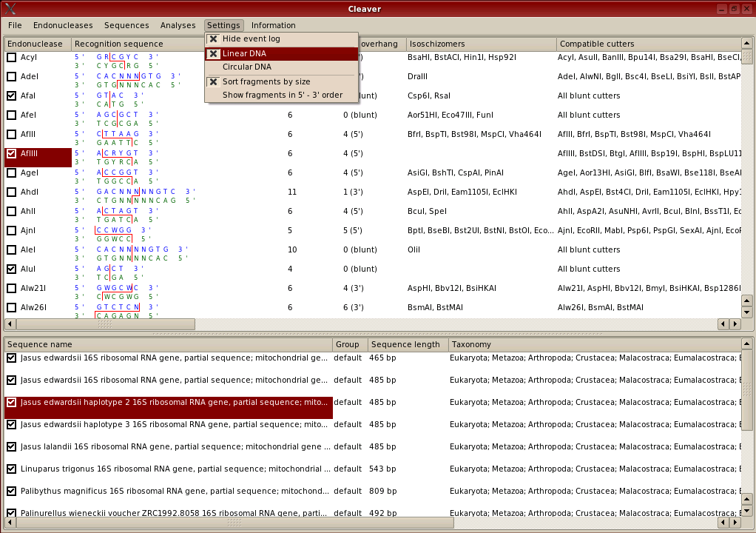Screen dimensions: 756x533
Task: Select Circular DNA option
Action: pyautogui.click(x=246, y=67)
